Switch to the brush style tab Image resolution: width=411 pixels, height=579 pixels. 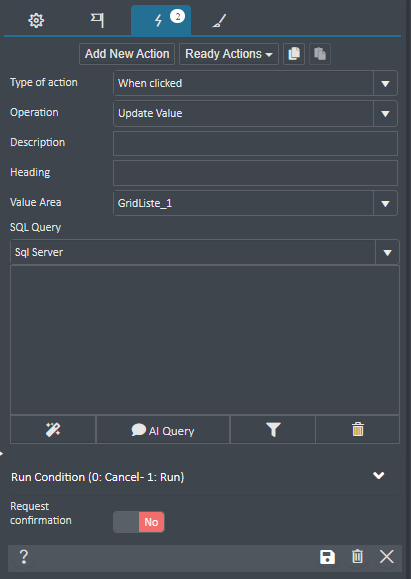[219, 21]
